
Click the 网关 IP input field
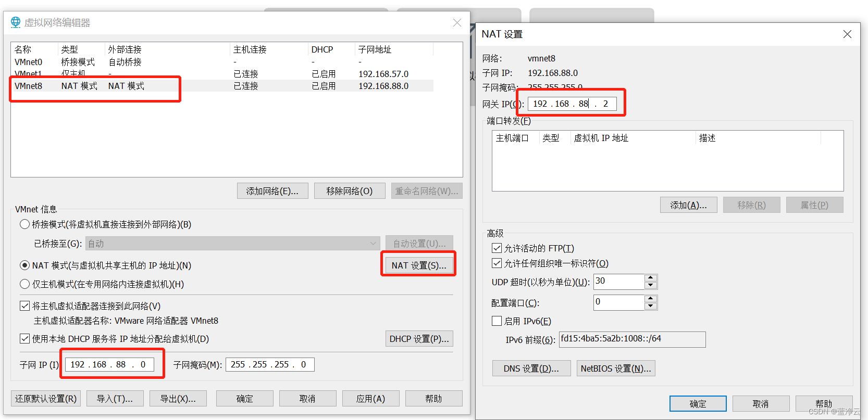572,104
